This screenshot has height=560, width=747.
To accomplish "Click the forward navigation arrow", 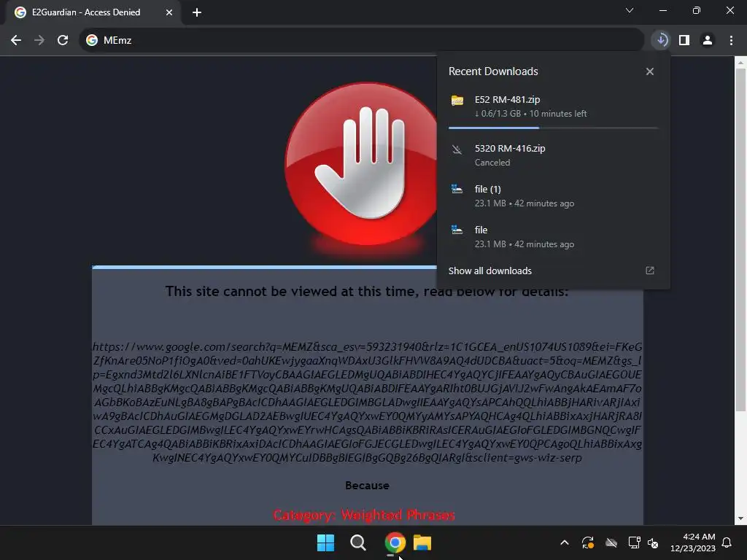I will 39,41.
